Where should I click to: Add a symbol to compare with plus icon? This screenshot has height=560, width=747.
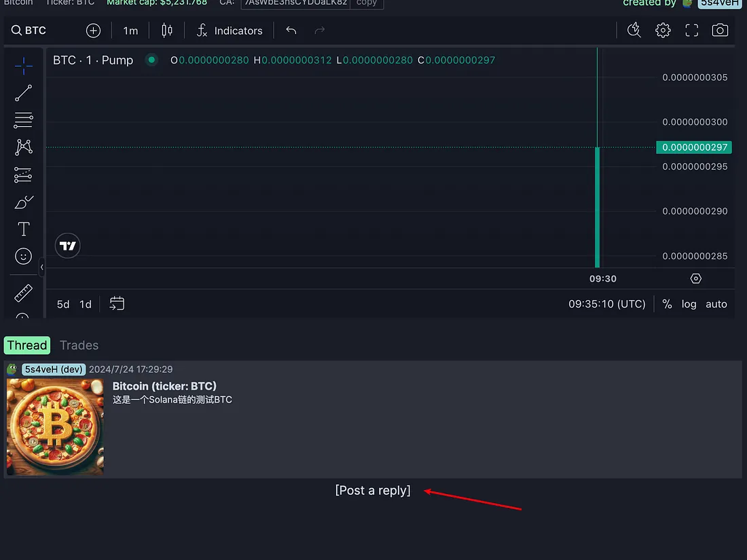(x=94, y=31)
